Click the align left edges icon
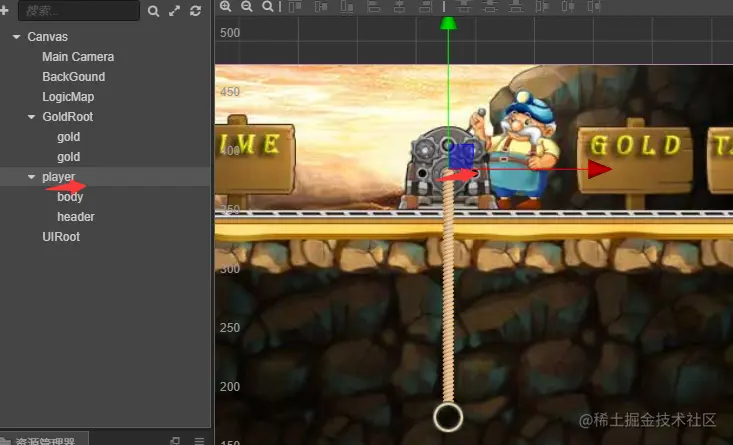This screenshot has height=445, width=733. [374, 6]
